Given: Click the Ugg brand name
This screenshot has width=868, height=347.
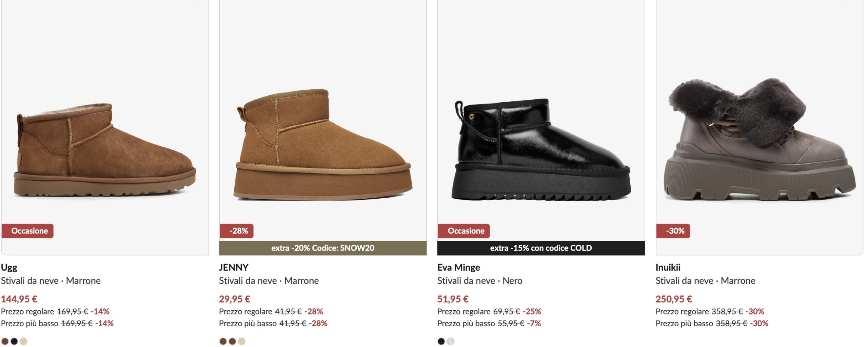Looking at the screenshot, I should 9,267.
